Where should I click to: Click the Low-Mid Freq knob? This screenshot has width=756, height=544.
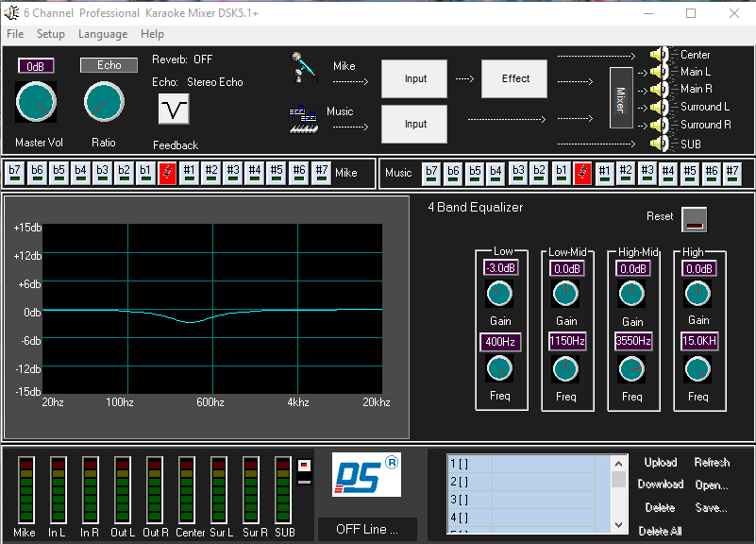pos(565,369)
